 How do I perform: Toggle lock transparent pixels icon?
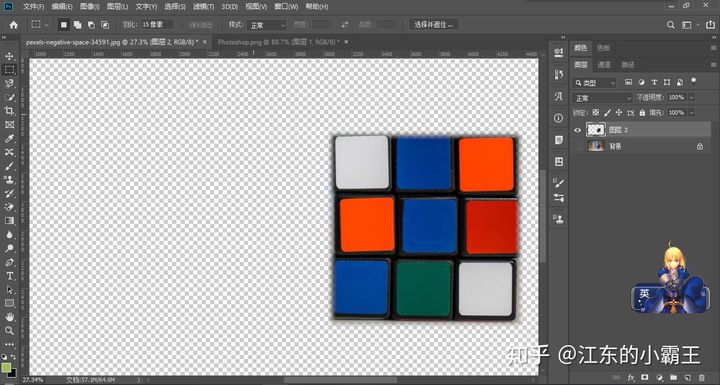click(596, 113)
